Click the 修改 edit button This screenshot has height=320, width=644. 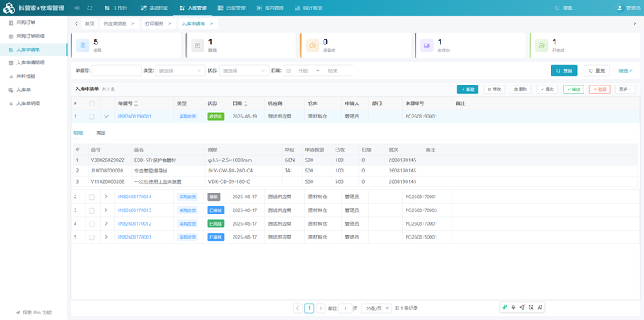coord(494,89)
